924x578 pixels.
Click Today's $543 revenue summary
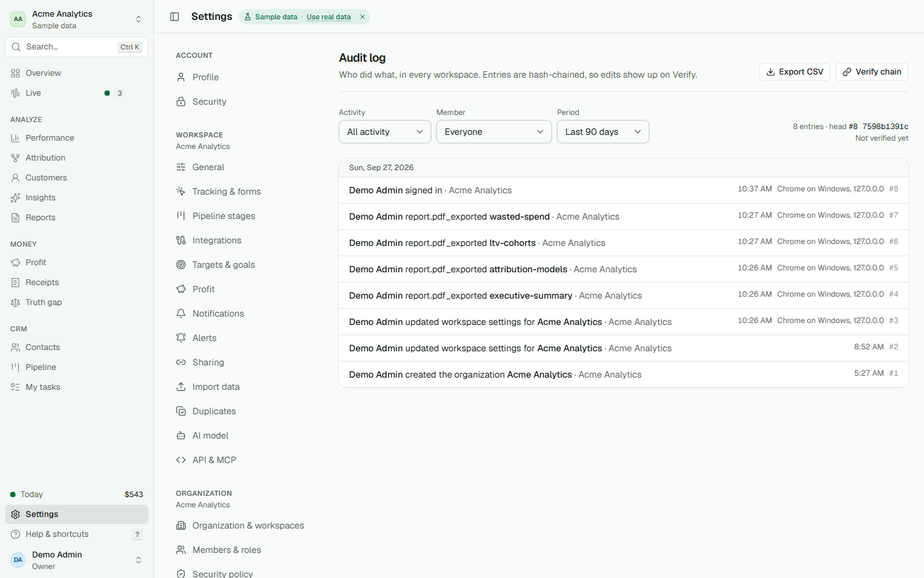pos(76,495)
